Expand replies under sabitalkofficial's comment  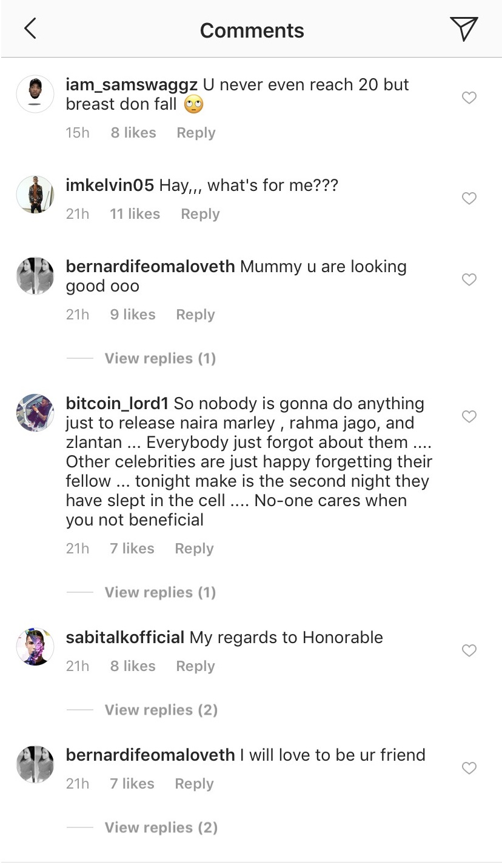coord(161,710)
